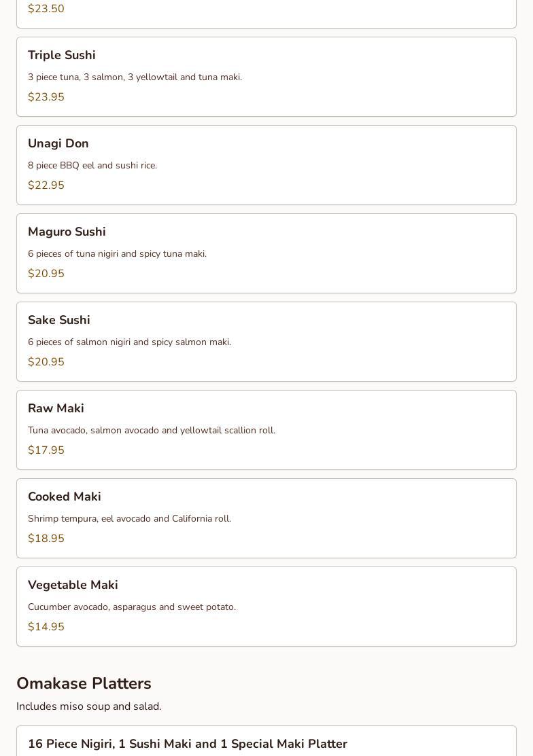
Task: Click the $22.95 Unagi Don price
Action: (46, 185)
